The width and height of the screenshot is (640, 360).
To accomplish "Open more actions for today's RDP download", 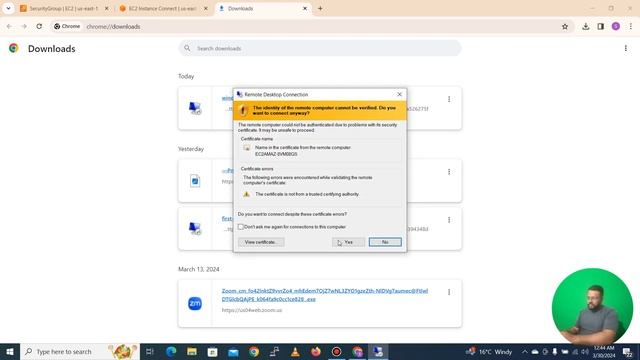I will pyautogui.click(x=449, y=99).
